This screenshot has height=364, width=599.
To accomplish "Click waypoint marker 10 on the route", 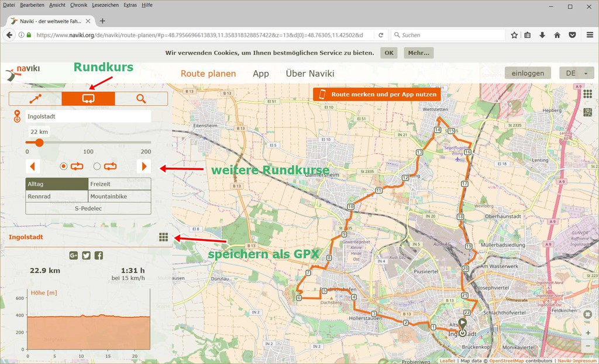I will (351, 207).
